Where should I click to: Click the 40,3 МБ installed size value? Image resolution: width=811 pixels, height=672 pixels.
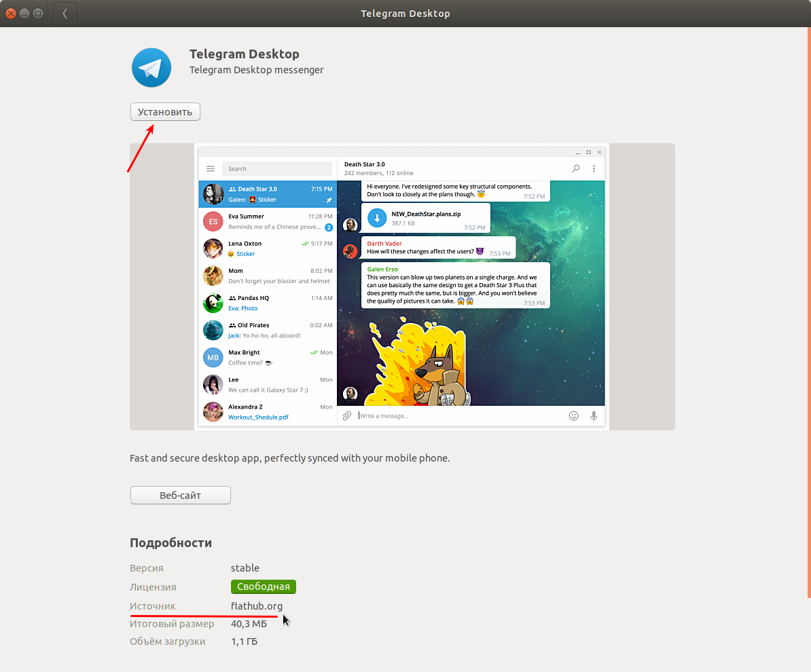coord(249,624)
